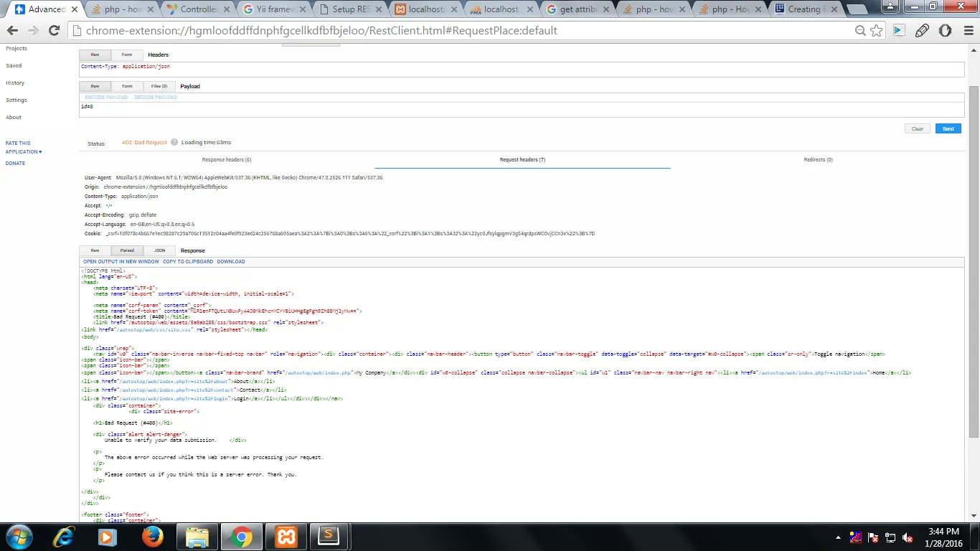Viewport: 980px width, 551px height.
Task: Open Settings in the sidebar
Action: pyautogui.click(x=17, y=100)
